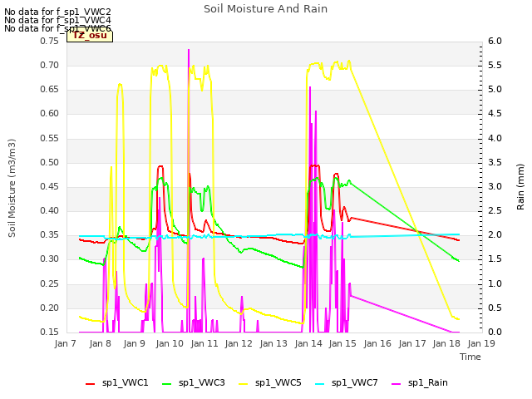The height and width of the screenshot is (399, 532).
Task: Click the 0.45 soil moisture tick label
Action: pyautogui.click(x=50, y=186)
